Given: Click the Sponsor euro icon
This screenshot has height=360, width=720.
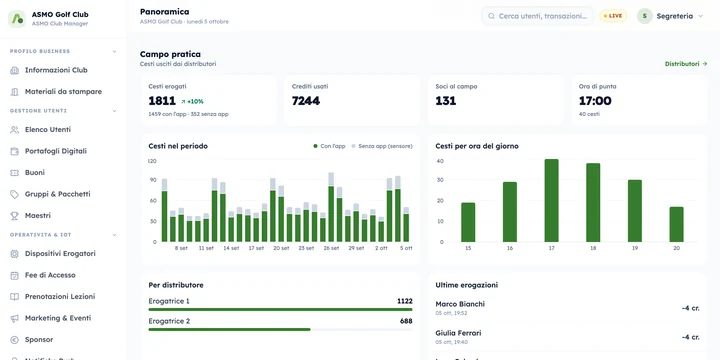Looking at the screenshot, I should click(x=14, y=340).
